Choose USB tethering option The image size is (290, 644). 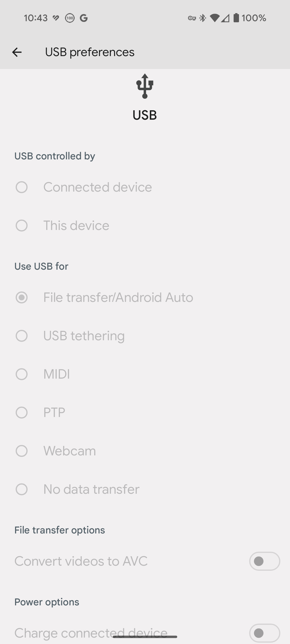point(21,336)
